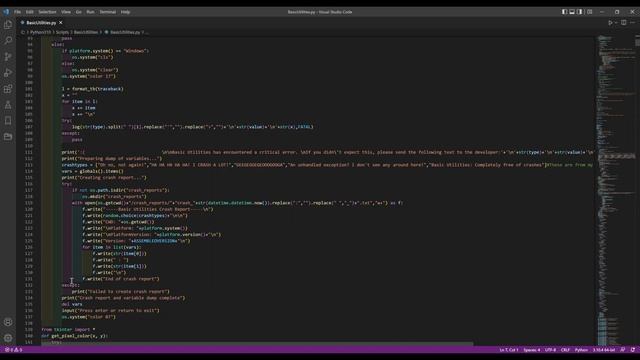Click the horizontal scrollbar at editor bottom
The width and height of the screenshot is (640, 360).
257,344
